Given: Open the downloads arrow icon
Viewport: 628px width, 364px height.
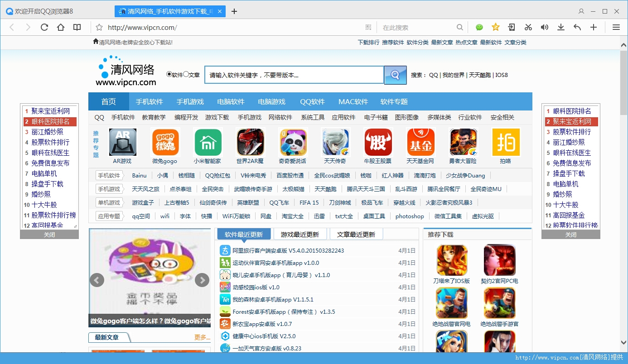Looking at the screenshot, I should point(561,27).
